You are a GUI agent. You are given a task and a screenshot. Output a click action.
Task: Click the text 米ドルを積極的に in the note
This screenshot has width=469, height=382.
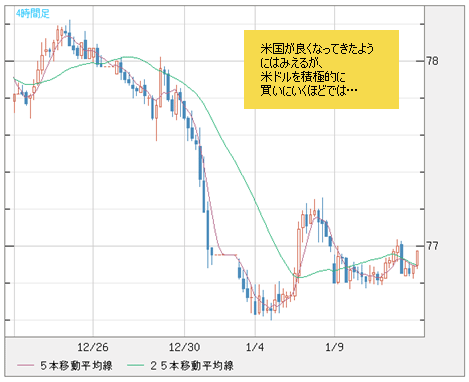303,77
